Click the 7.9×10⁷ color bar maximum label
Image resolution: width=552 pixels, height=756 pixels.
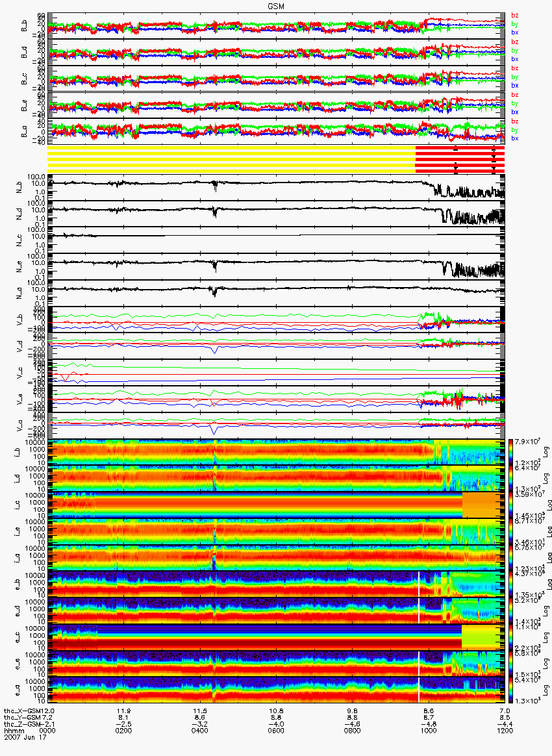tap(529, 442)
